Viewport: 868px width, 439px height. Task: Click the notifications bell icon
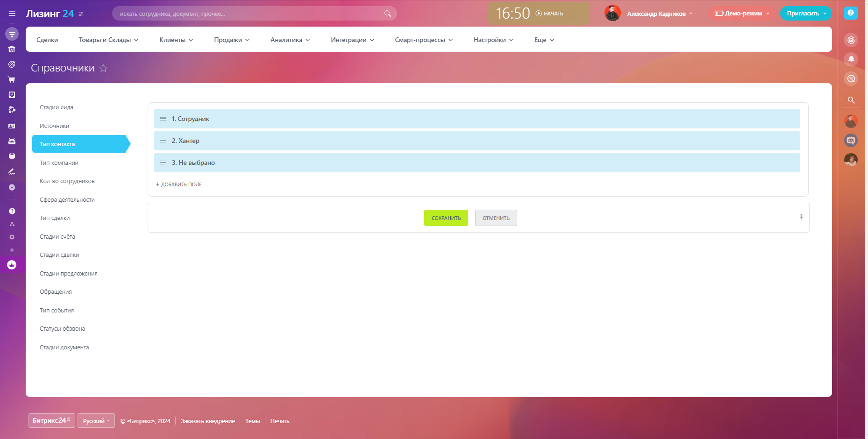(851, 59)
